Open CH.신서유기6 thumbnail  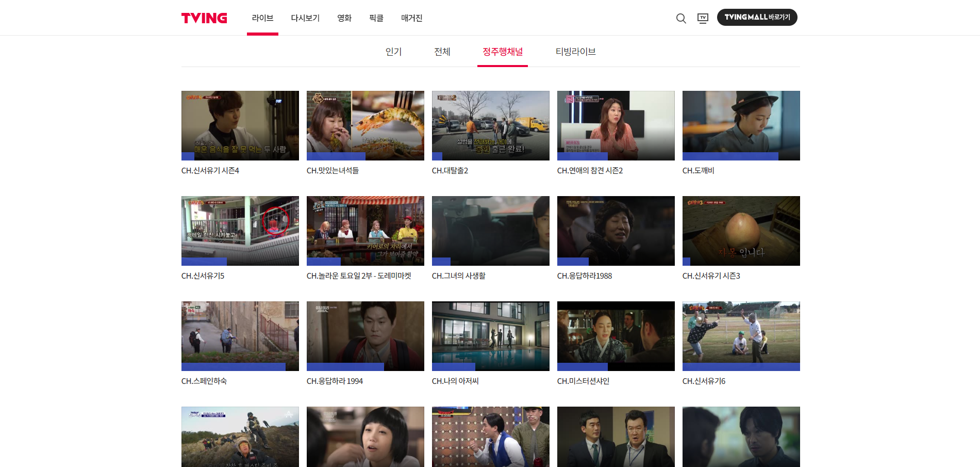click(x=741, y=336)
